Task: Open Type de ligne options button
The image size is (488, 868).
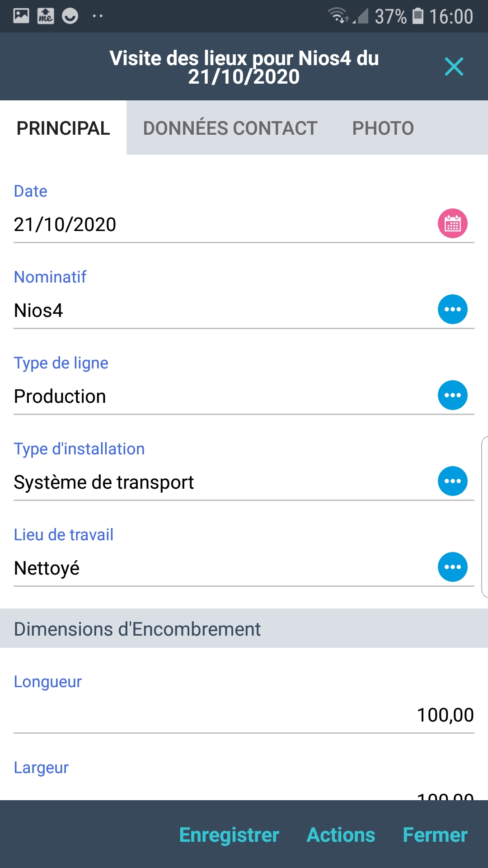Action: point(452,395)
